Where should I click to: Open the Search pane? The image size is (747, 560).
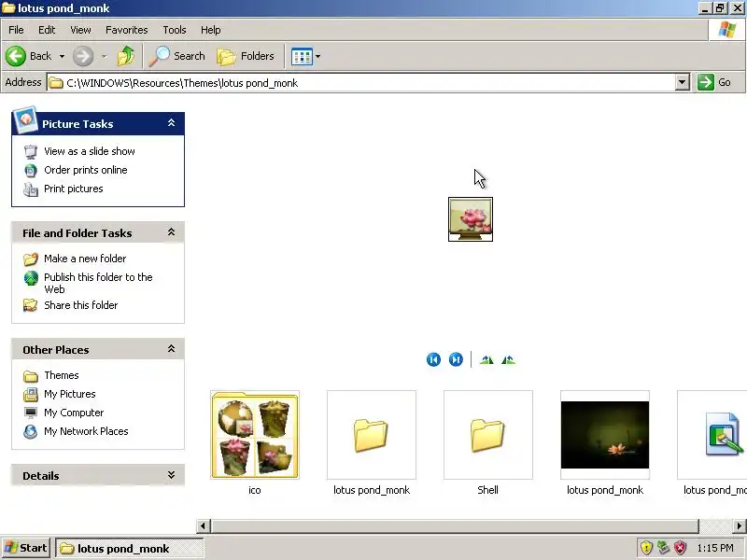(177, 56)
